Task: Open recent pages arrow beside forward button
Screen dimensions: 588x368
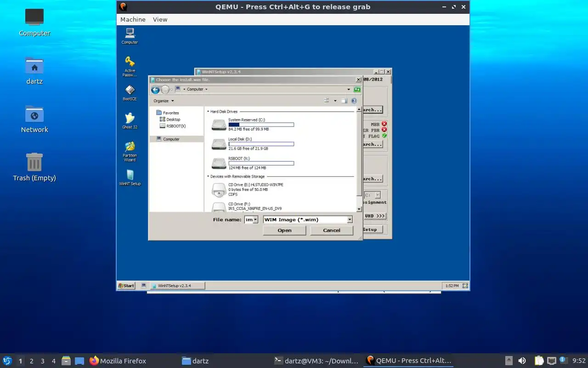Action: (171, 90)
